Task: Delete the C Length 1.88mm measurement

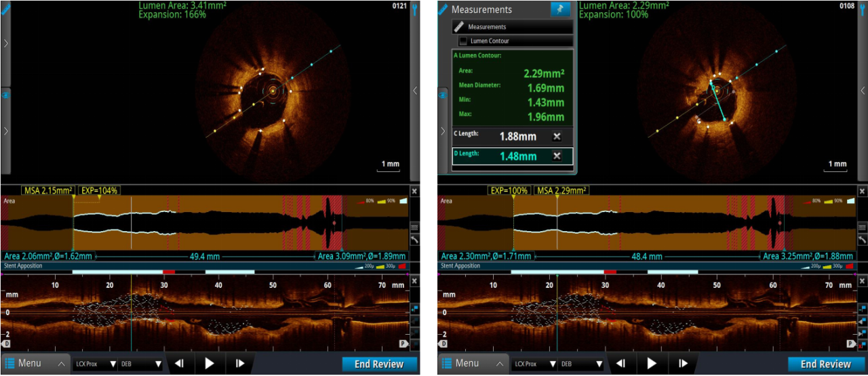Action: (557, 136)
